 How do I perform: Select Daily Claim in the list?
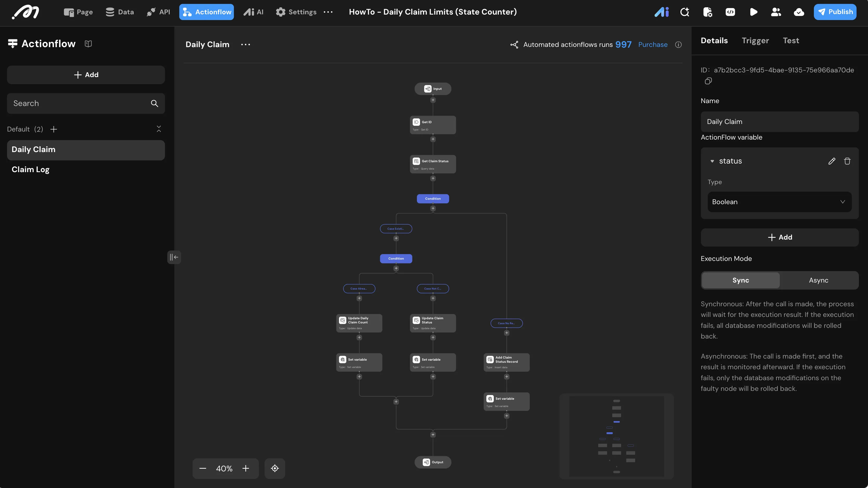pyautogui.click(x=86, y=150)
